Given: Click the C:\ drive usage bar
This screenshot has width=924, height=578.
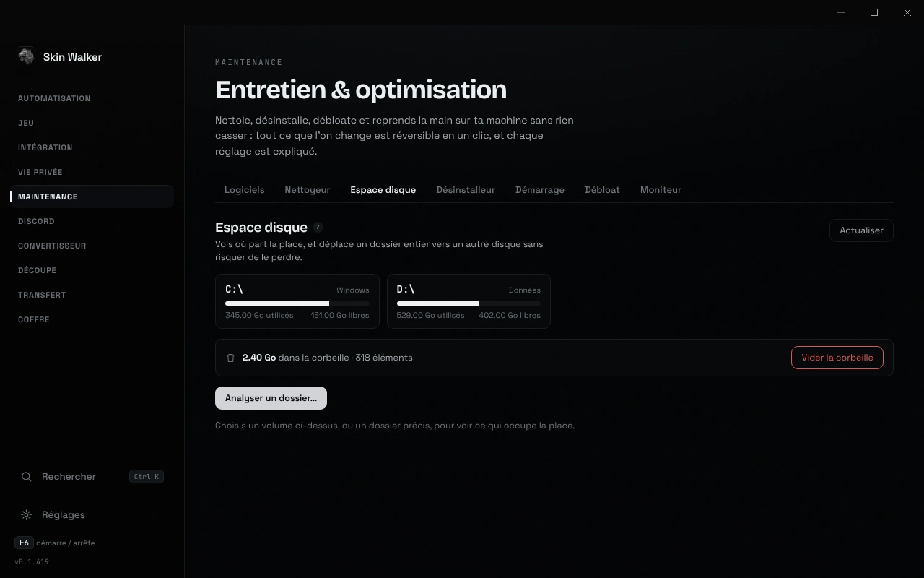Looking at the screenshot, I should [x=297, y=303].
